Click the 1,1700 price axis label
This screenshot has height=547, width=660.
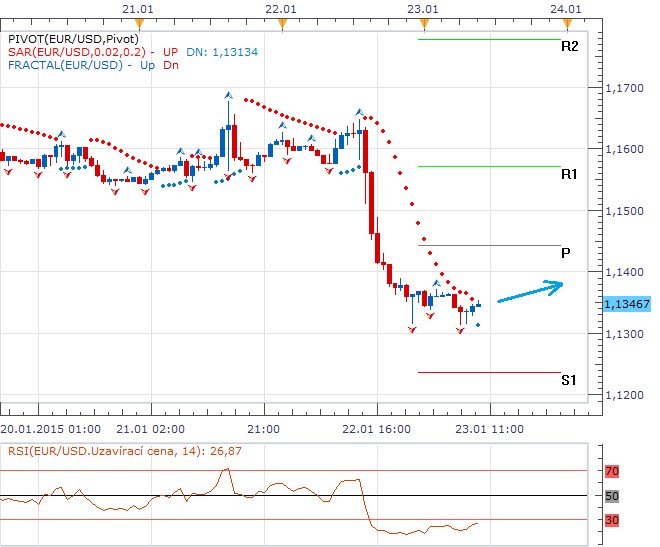(x=627, y=89)
